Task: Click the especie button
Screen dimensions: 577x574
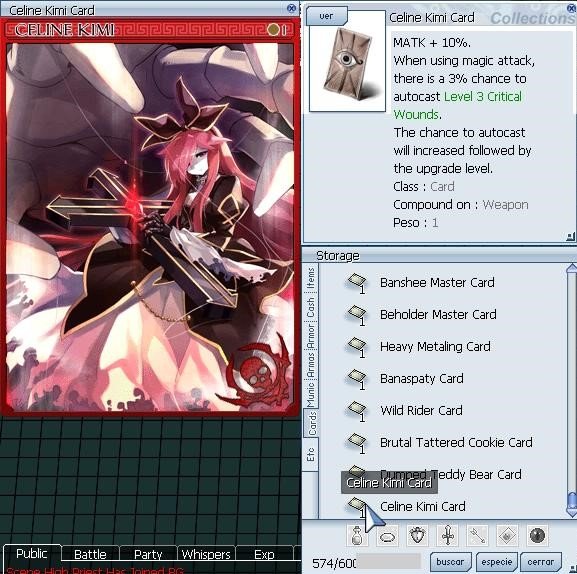Action: (497, 562)
